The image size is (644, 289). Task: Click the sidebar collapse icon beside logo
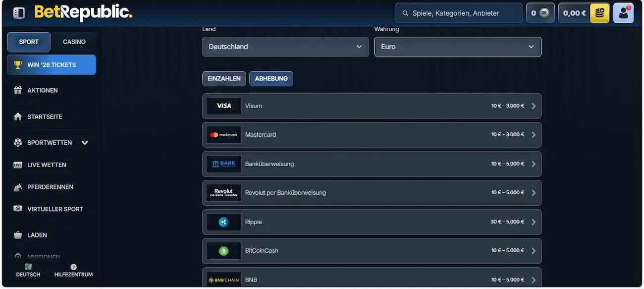tap(19, 13)
